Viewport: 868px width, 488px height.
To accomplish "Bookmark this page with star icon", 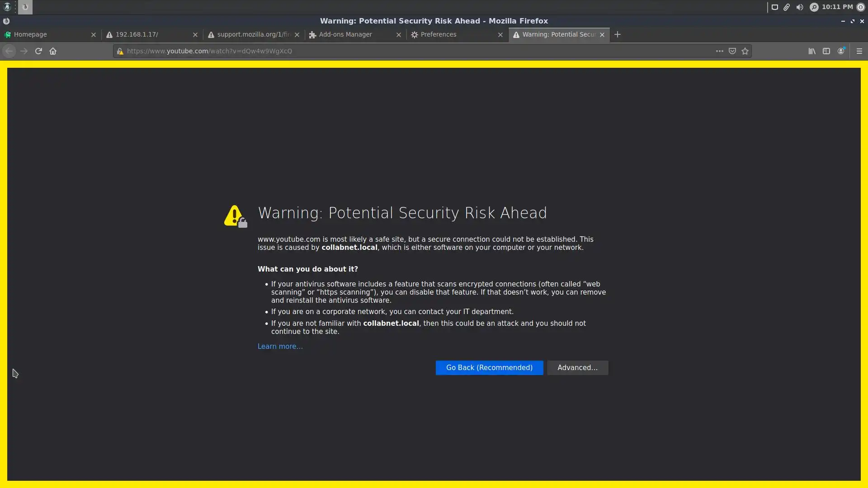I will click(745, 51).
